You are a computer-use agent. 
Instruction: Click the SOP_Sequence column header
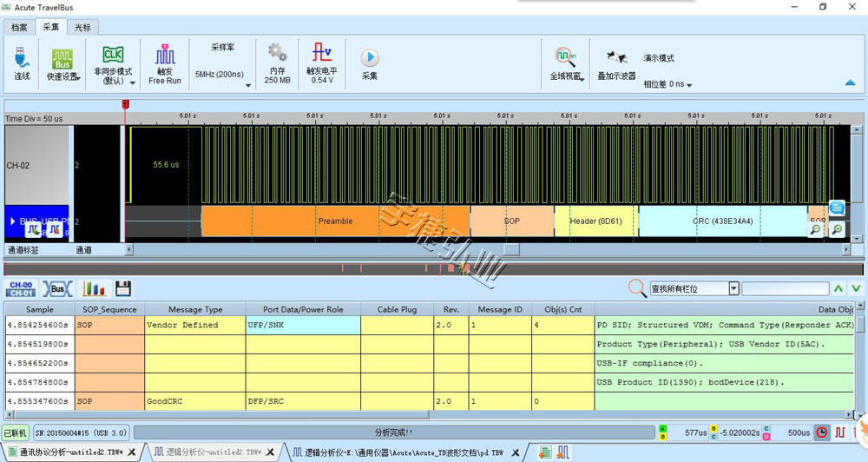109,310
